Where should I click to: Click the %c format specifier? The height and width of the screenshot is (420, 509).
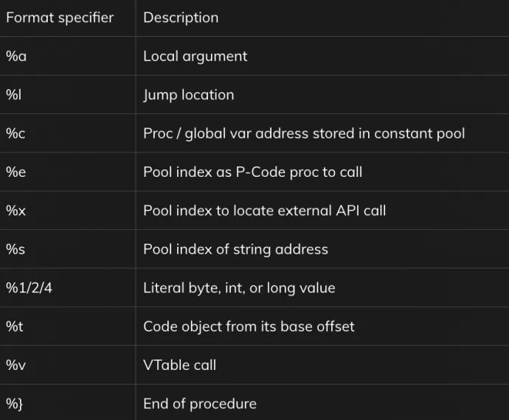15,133
